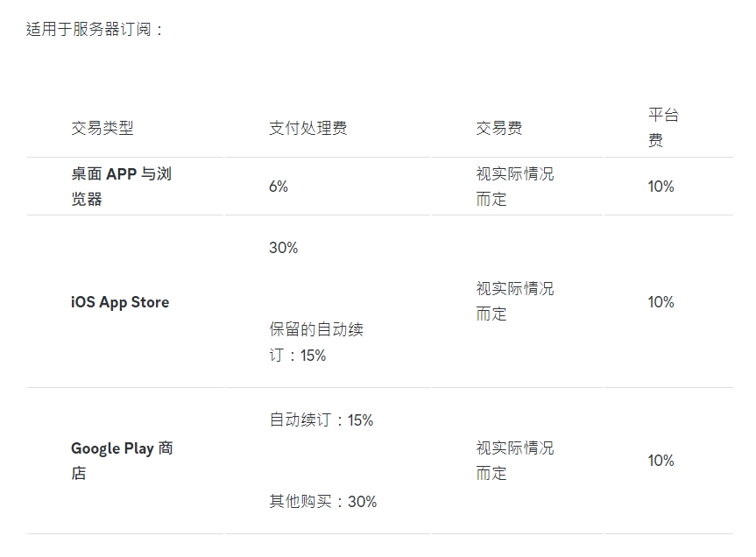Viewport: 756px width, 557px height.
Task: Select the 交易费 column header
Action: pos(499,128)
